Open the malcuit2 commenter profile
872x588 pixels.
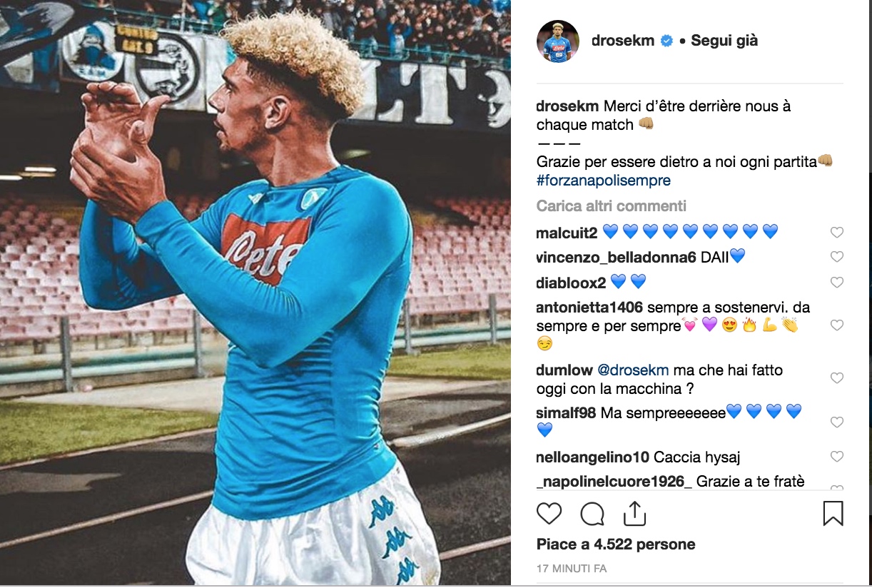pos(567,232)
